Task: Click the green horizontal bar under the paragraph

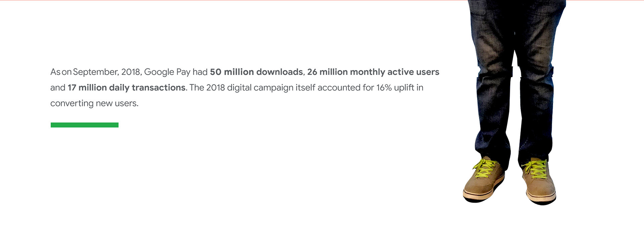Action: click(85, 125)
